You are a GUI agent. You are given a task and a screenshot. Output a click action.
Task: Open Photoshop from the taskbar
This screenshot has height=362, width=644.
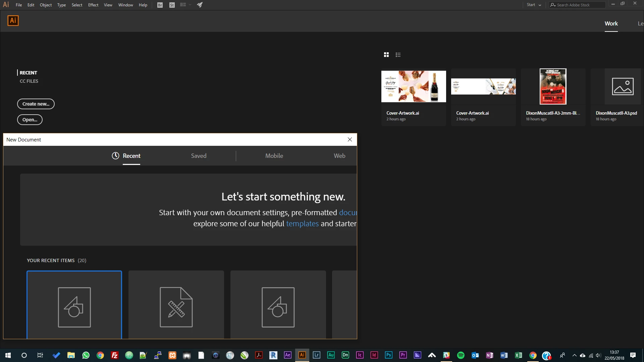pos(388,355)
